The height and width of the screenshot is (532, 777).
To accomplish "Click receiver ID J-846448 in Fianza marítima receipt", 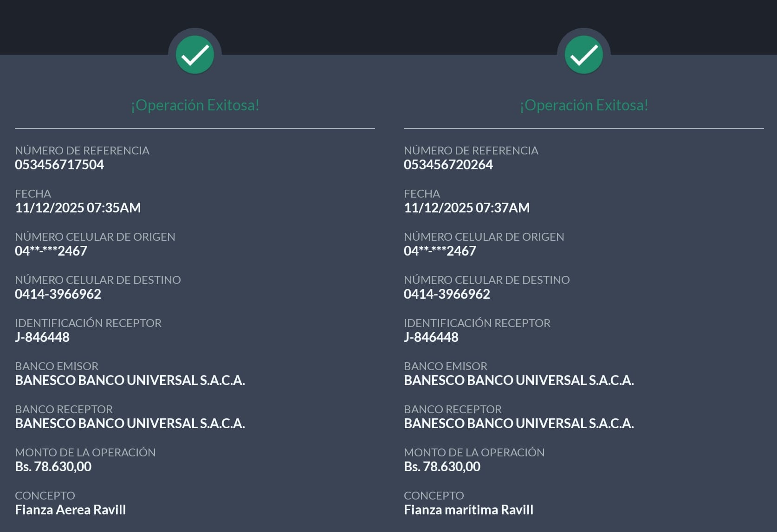I will coord(431,337).
